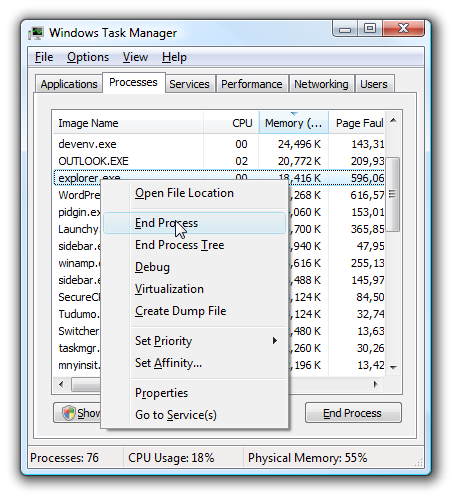The width and height of the screenshot is (454, 500).
Task: Sort by the CPU column header
Action: [x=231, y=123]
